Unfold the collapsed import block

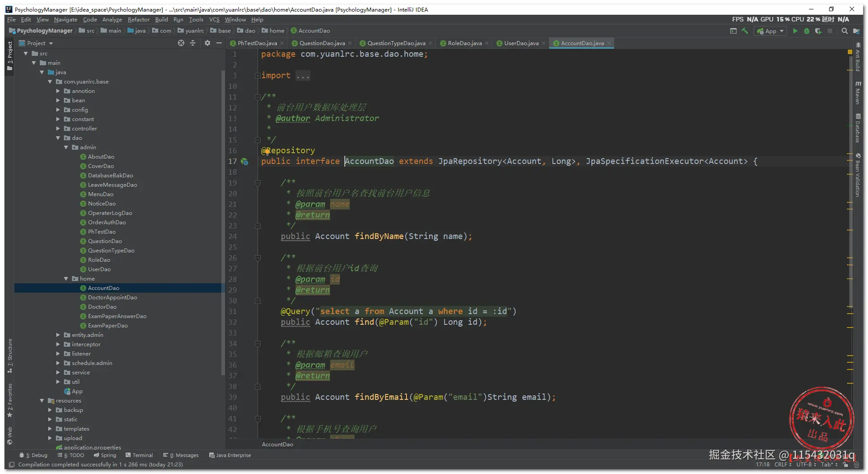(x=258, y=76)
